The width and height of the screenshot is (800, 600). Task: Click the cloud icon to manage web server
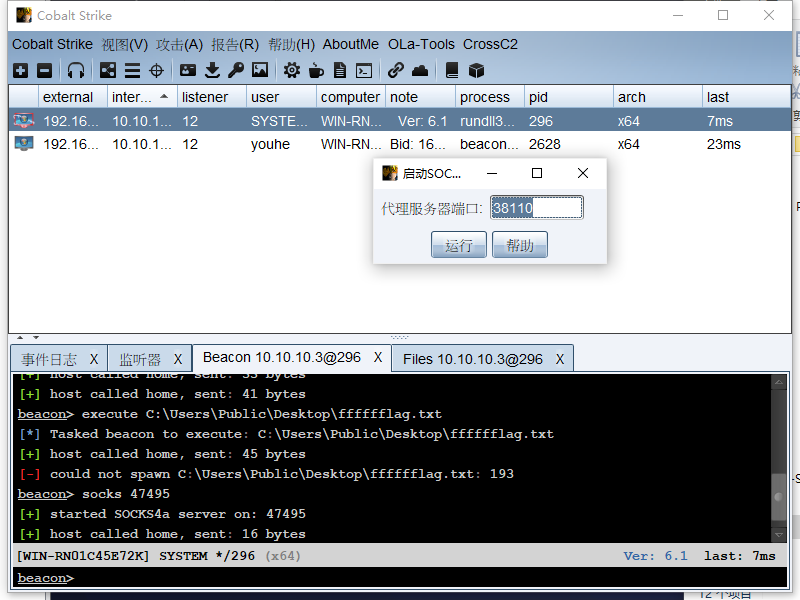420,70
